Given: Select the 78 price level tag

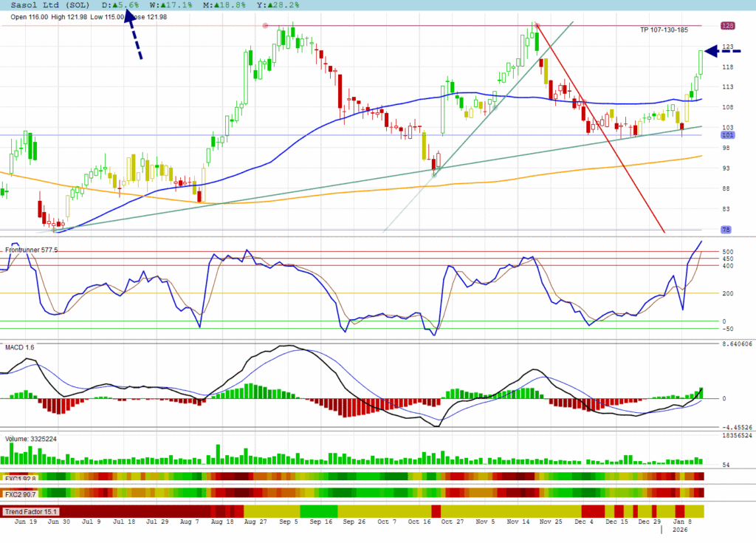Looking at the screenshot, I should [x=726, y=230].
